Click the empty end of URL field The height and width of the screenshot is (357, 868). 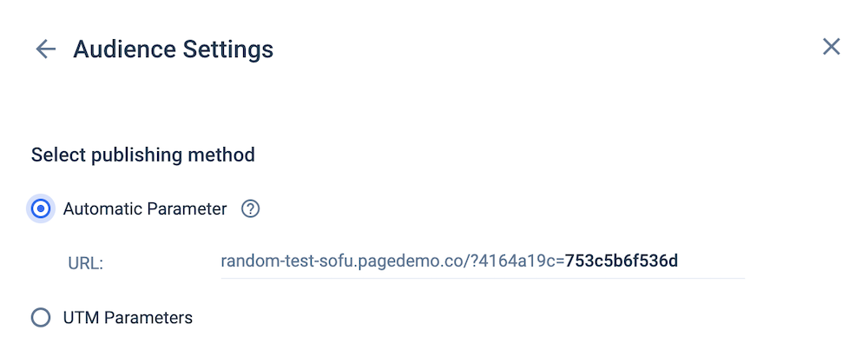coord(712,261)
